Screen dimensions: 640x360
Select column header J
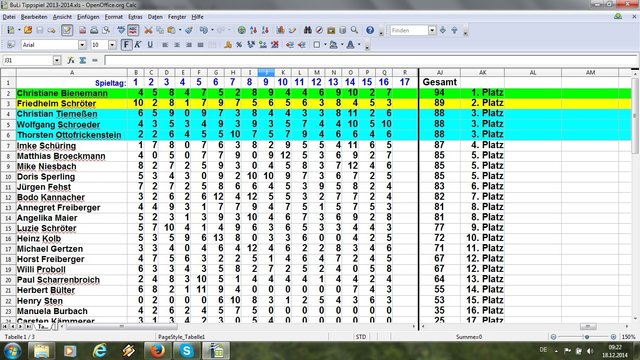tap(266, 72)
